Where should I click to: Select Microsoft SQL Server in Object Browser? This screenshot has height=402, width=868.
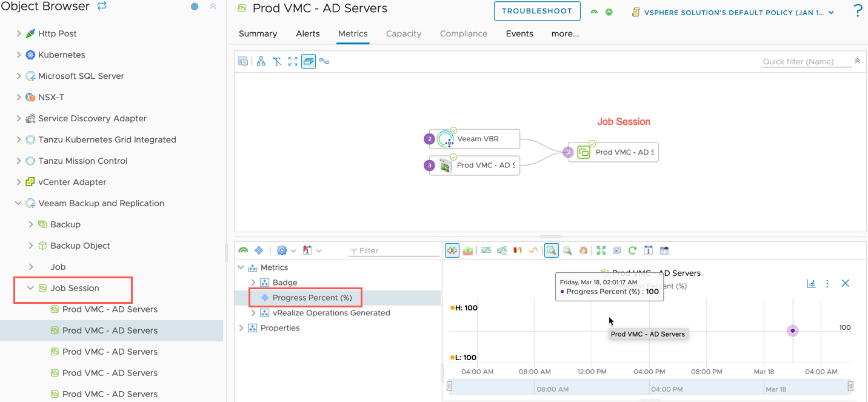(81, 76)
